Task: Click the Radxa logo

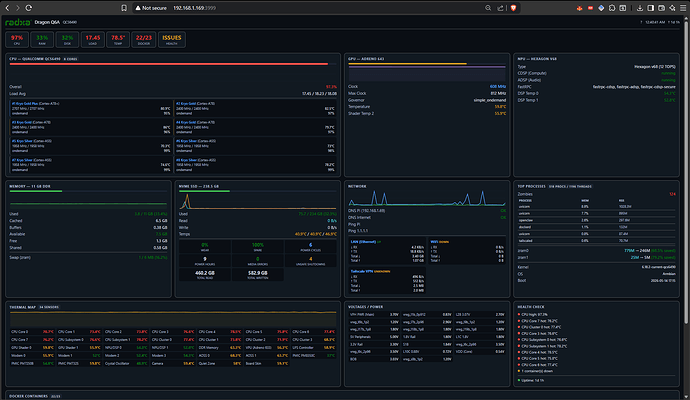Action: (x=18, y=22)
